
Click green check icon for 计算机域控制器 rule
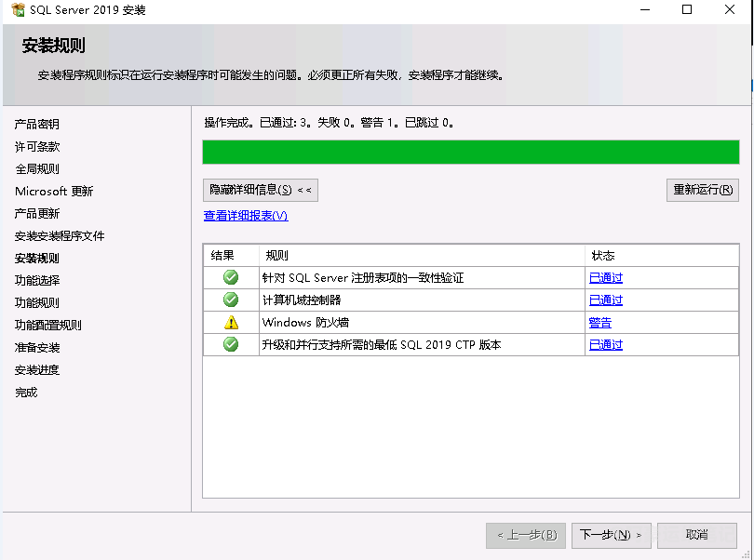click(231, 300)
